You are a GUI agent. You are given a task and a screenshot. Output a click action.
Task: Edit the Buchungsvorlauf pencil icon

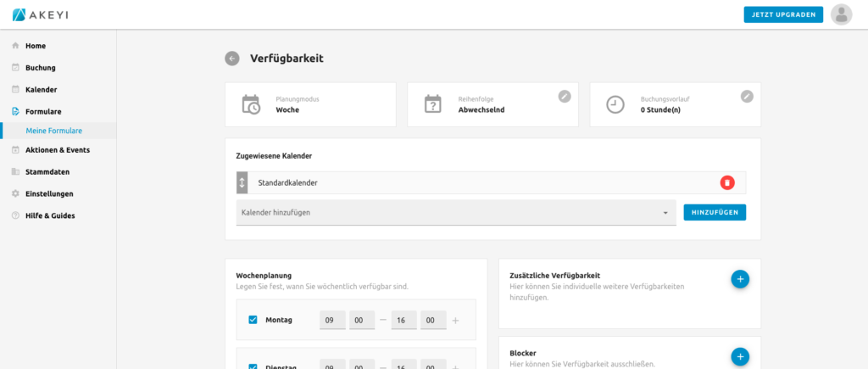pyautogui.click(x=747, y=96)
